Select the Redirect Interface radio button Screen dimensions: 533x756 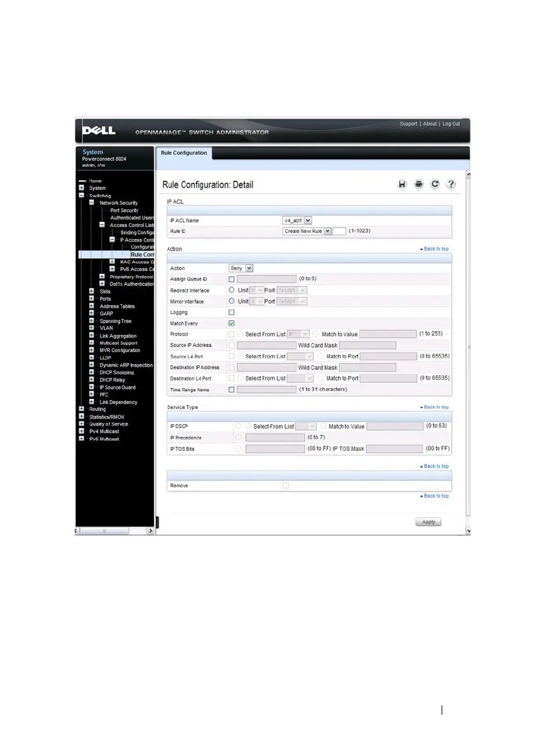(x=232, y=290)
